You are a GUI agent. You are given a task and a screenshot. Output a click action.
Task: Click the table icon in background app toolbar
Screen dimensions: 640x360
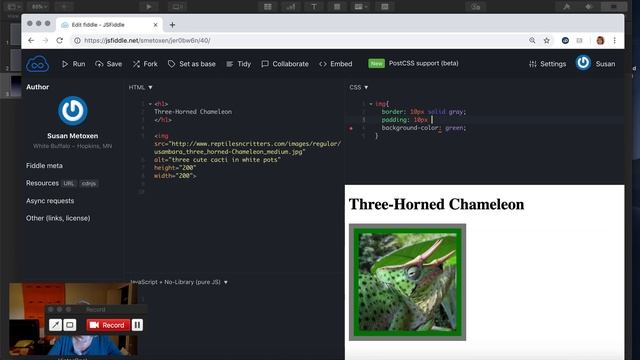(x=268, y=7)
